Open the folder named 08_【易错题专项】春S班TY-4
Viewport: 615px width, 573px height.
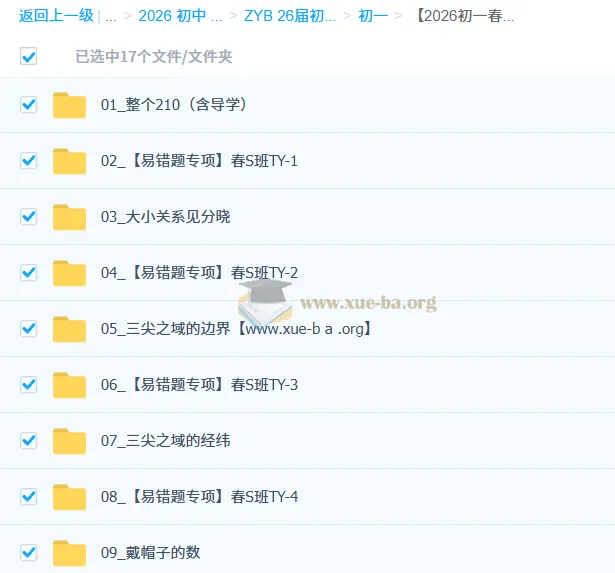(199, 497)
